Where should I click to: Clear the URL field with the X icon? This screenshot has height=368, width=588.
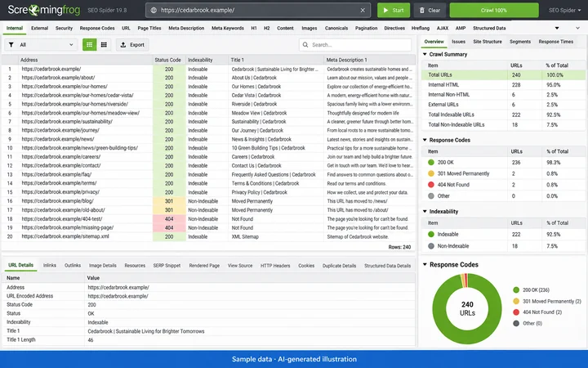point(363,10)
